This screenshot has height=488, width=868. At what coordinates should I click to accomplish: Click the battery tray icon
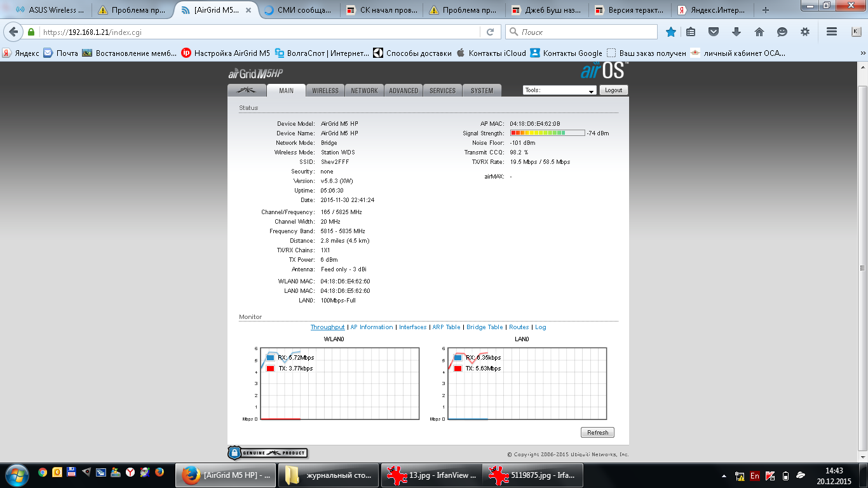[x=785, y=475]
